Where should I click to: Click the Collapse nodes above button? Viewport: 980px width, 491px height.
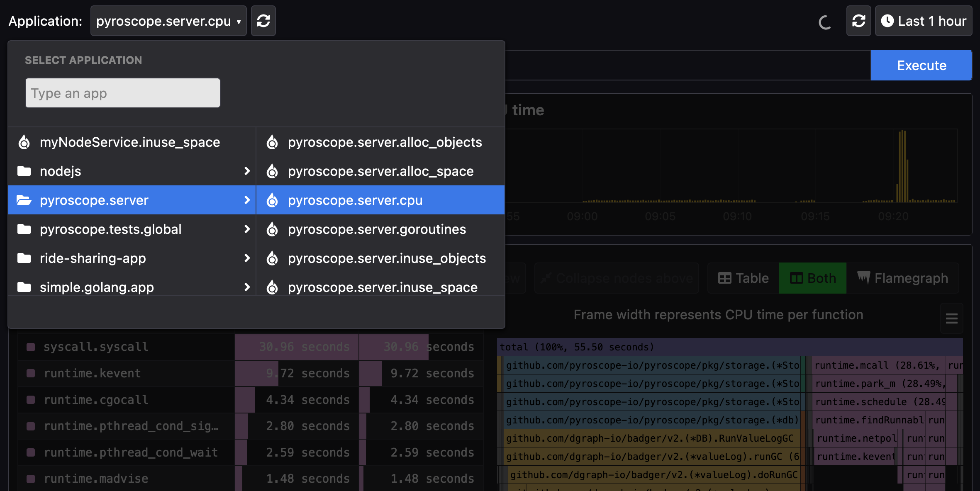pos(617,278)
